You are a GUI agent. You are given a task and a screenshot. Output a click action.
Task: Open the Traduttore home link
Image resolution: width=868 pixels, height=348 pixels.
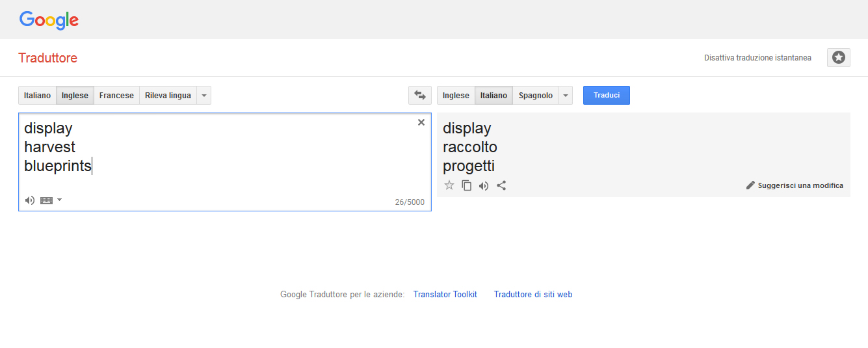[47, 58]
